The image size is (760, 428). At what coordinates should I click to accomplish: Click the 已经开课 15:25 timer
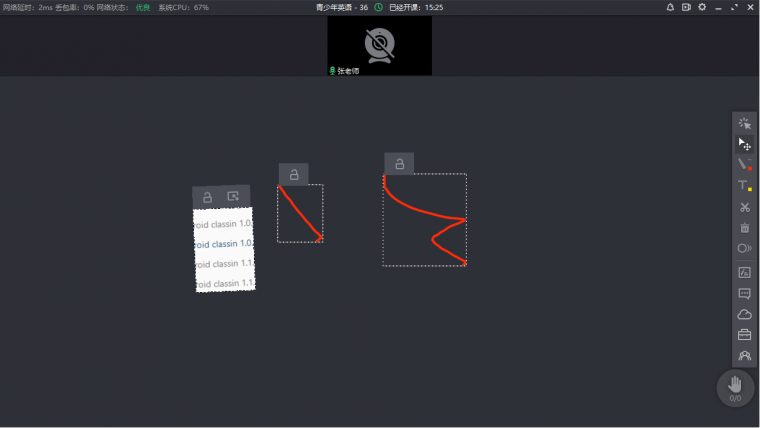pyautogui.click(x=416, y=7)
